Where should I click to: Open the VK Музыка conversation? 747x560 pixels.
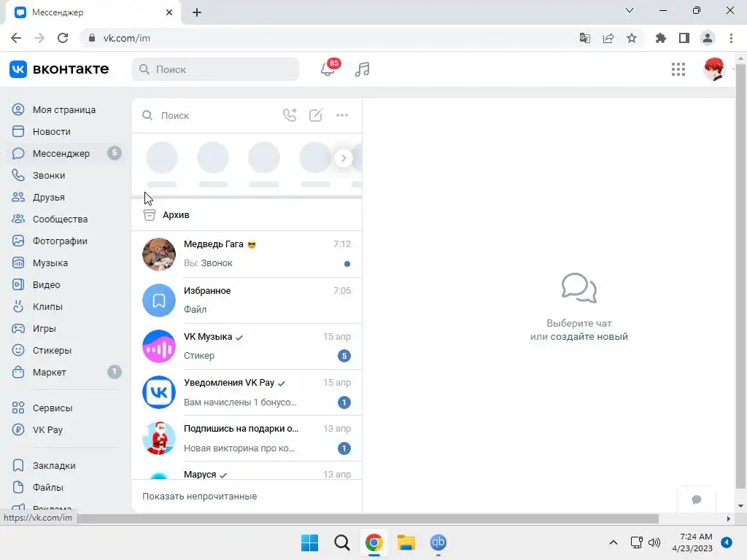(x=247, y=346)
